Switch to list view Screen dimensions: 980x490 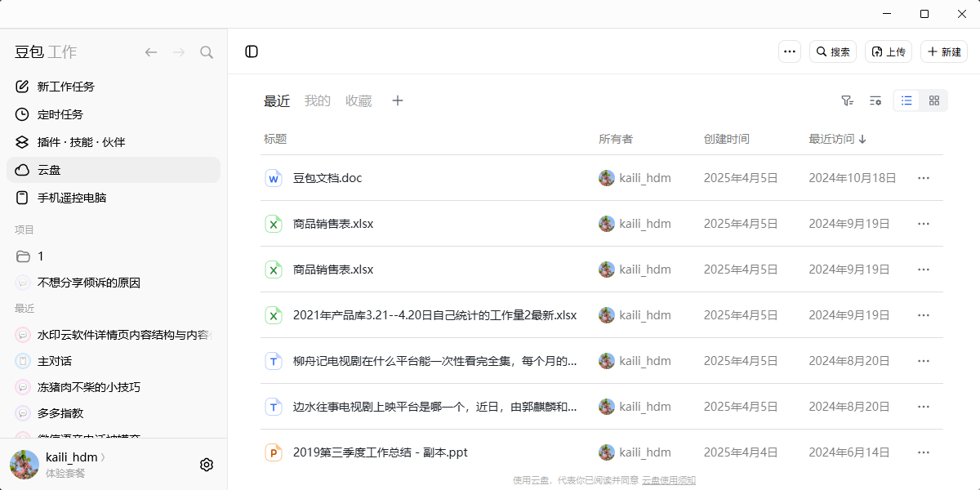coord(906,100)
